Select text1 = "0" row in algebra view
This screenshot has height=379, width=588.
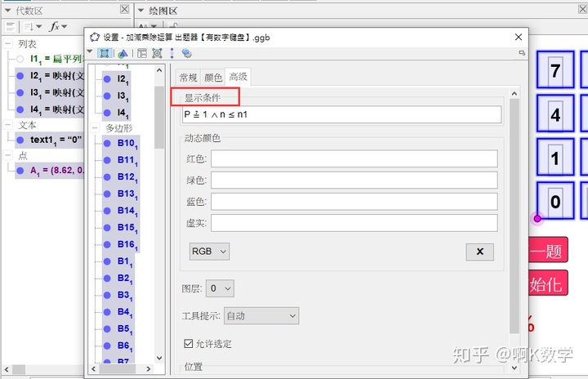pos(50,140)
